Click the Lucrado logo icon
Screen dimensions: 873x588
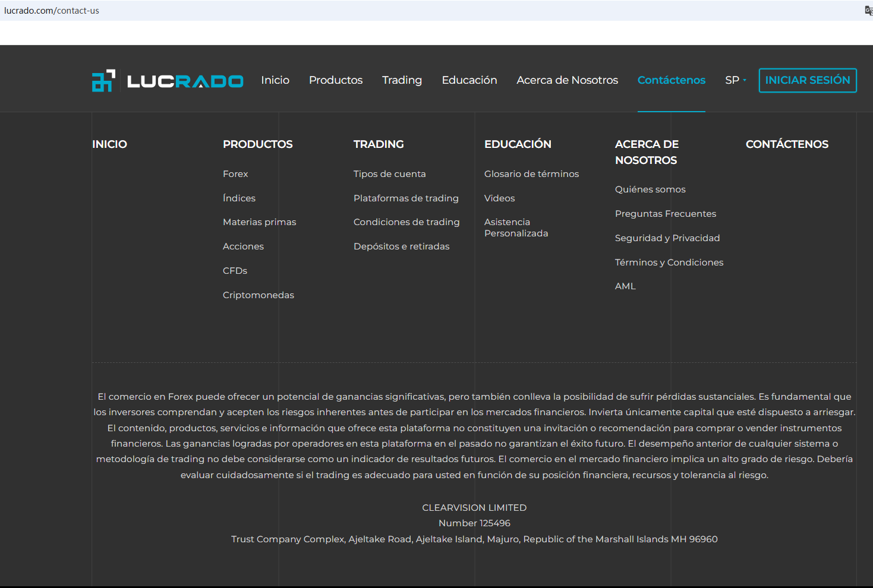tap(103, 81)
